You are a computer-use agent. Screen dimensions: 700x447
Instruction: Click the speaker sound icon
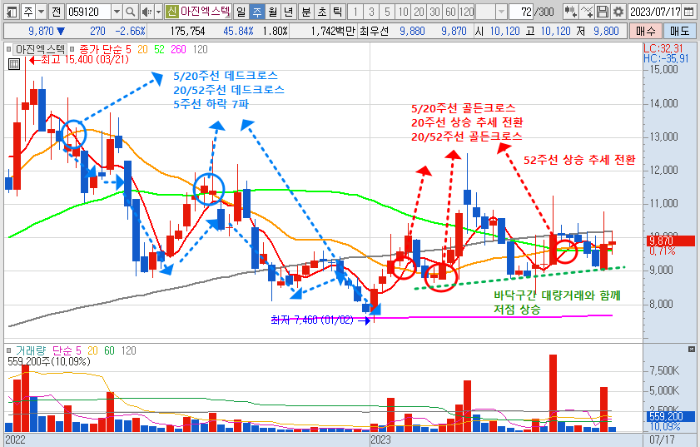(x=146, y=12)
